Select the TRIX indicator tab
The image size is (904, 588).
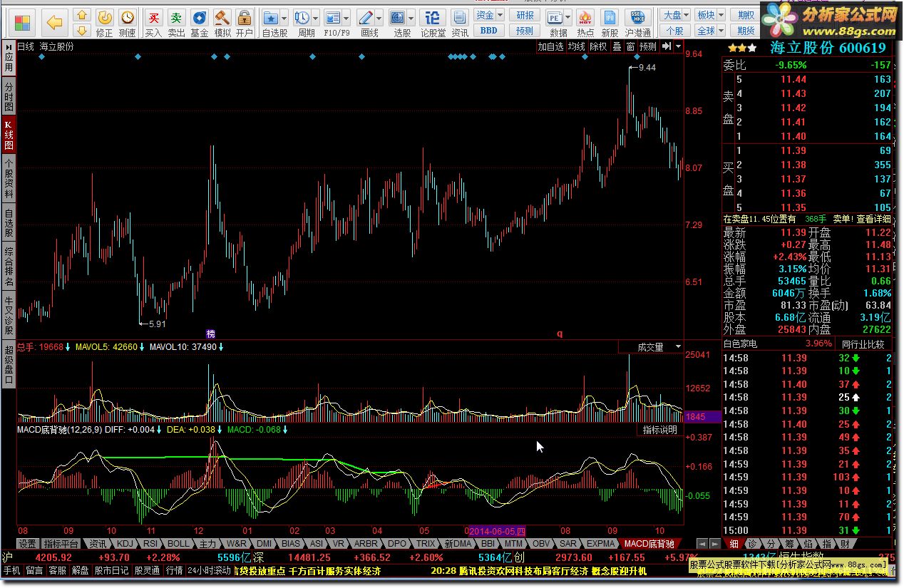[x=426, y=543]
